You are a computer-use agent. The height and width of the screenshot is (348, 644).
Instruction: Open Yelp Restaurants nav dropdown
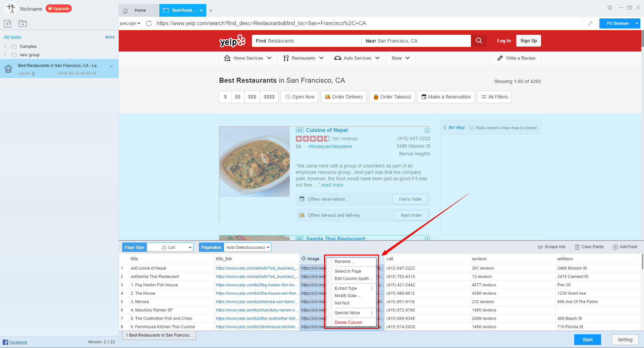point(304,58)
